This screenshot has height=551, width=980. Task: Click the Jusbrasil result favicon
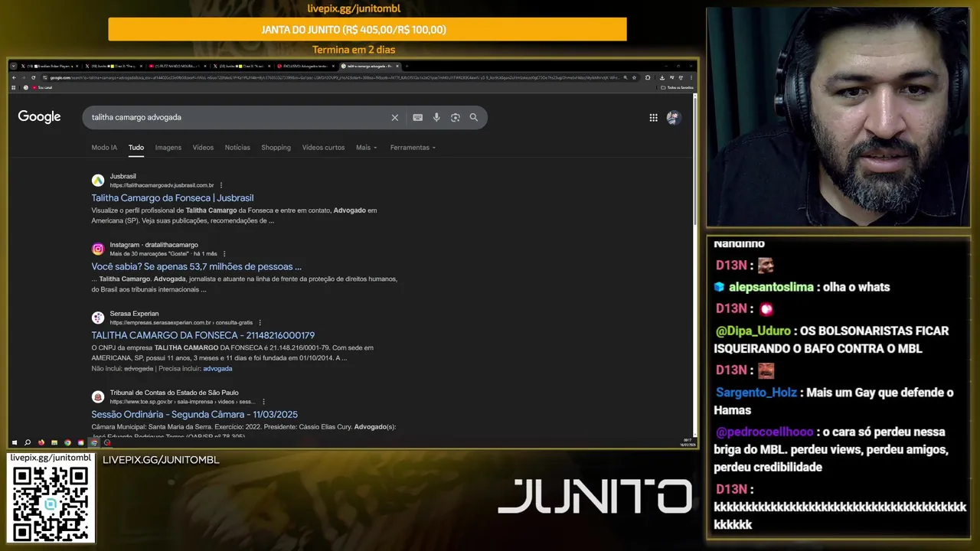coord(98,181)
